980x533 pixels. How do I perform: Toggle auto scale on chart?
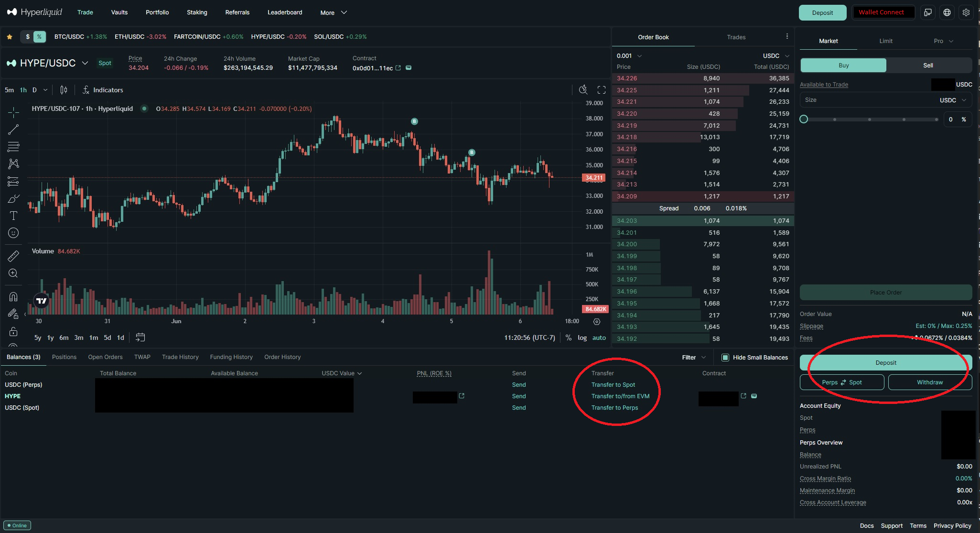(x=599, y=337)
